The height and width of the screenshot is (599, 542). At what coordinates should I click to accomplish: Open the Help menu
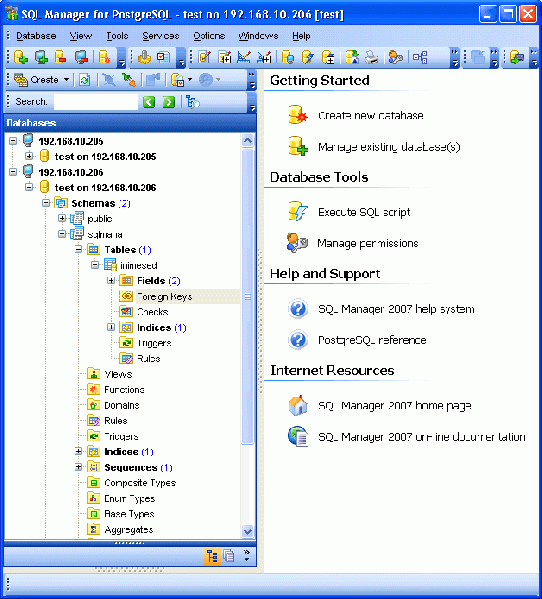point(301,36)
